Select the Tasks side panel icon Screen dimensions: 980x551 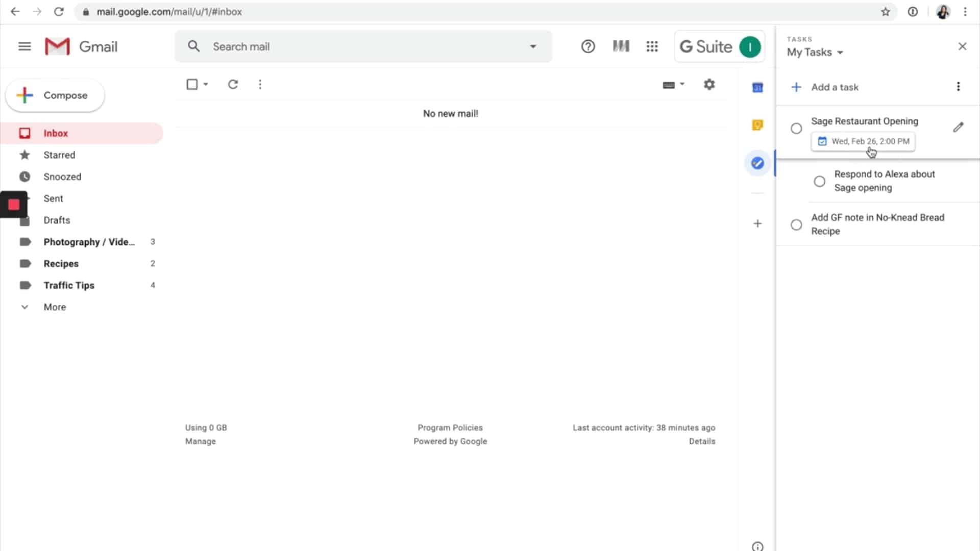pos(757,163)
